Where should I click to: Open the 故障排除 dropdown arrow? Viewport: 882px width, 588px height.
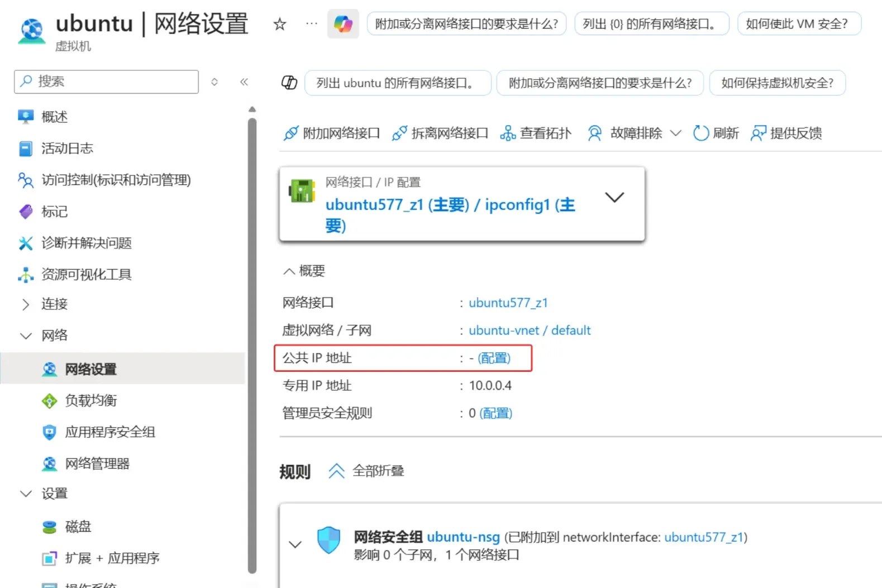[675, 133]
